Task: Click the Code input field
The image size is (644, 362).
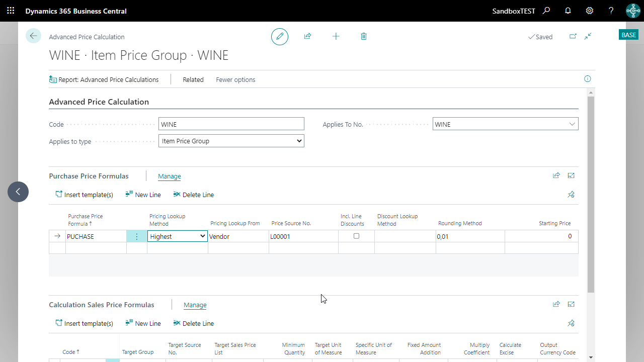Action: tap(231, 124)
